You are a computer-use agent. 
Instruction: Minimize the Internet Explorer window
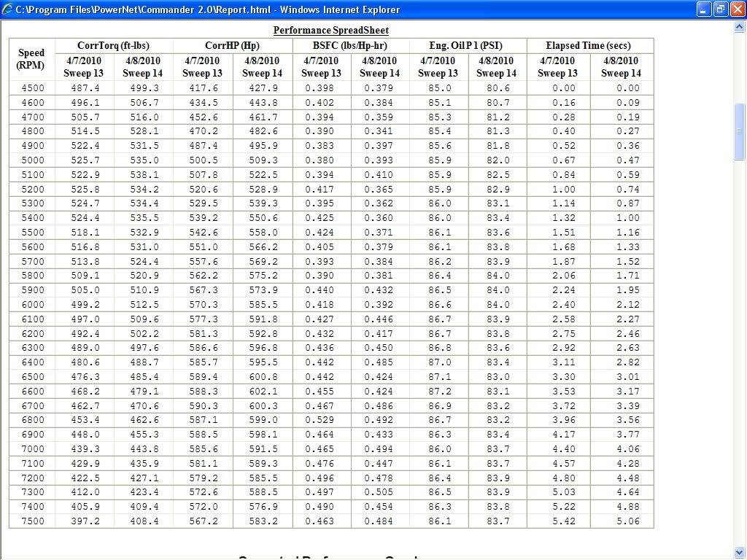[x=703, y=9]
